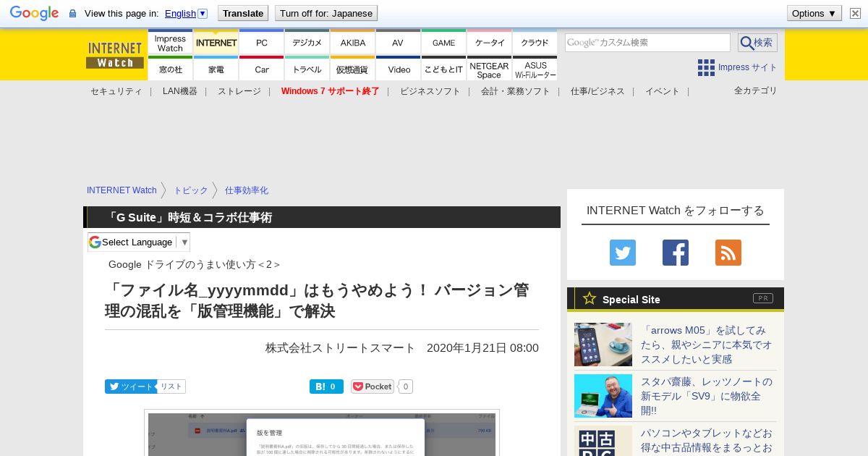
Task: Open the Facebook follow icon
Action: click(676, 253)
